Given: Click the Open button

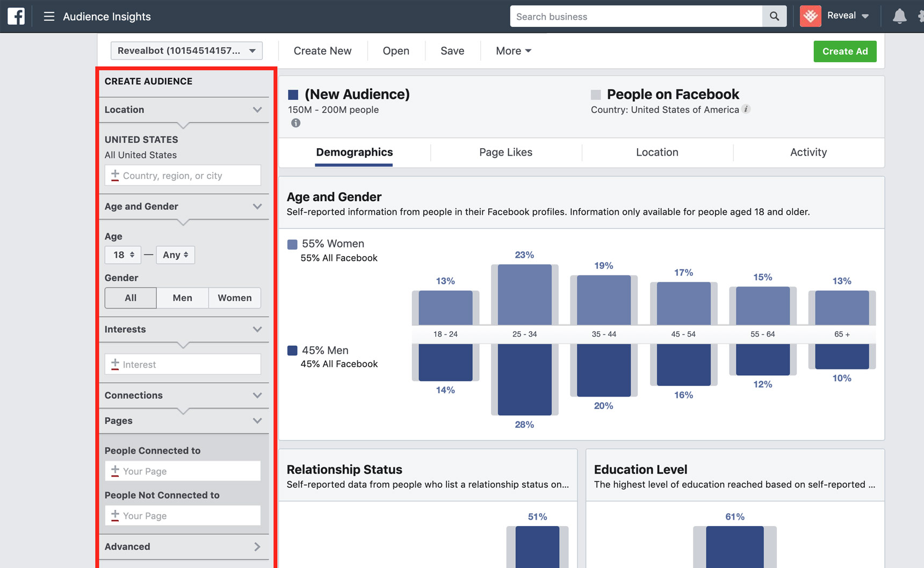Looking at the screenshot, I should coord(396,51).
